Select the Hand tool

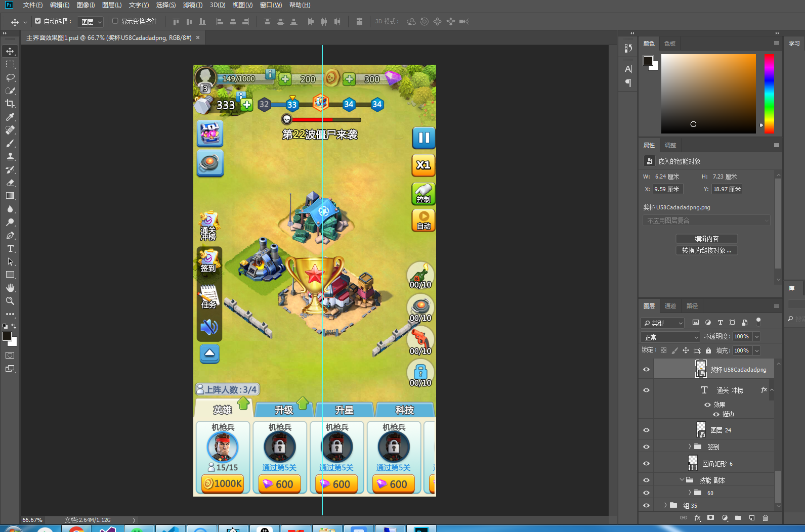point(10,288)
